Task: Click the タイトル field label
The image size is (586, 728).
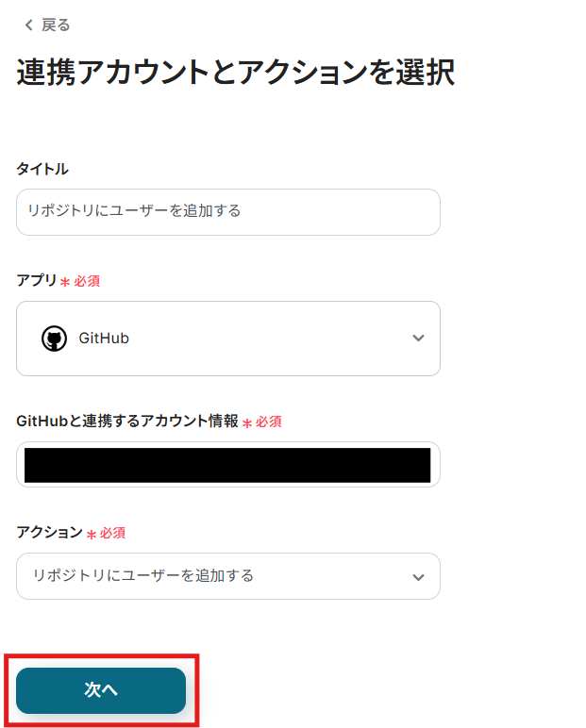Action: click(42, 169)
